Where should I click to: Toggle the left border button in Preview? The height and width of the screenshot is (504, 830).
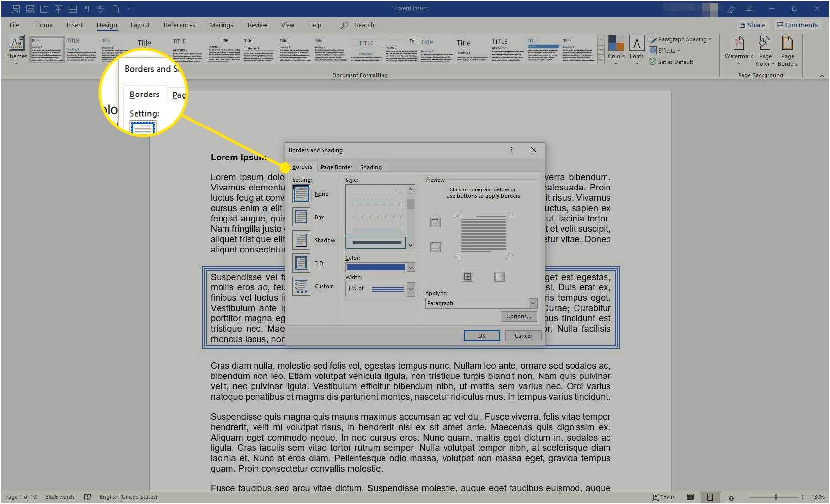pos(468,277)
